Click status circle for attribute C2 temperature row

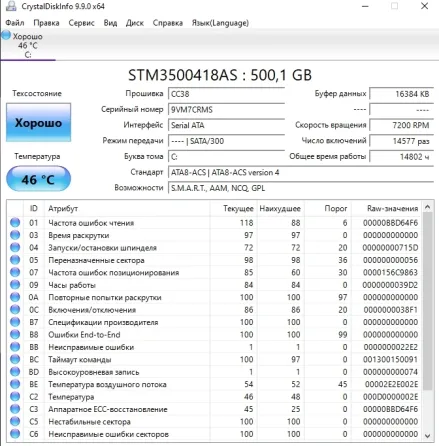15,396
